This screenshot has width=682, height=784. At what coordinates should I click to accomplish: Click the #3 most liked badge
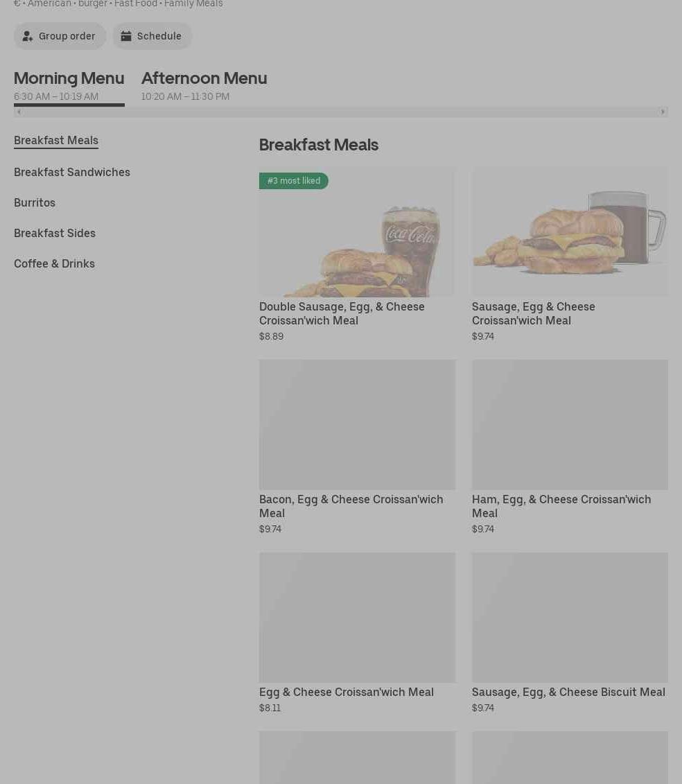pyautogui.click(x=294, y=181)
